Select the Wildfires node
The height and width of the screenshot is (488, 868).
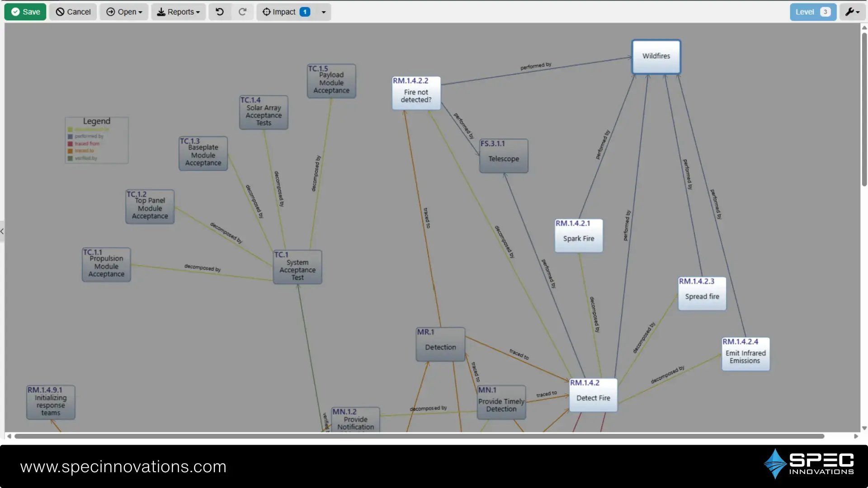656,56
